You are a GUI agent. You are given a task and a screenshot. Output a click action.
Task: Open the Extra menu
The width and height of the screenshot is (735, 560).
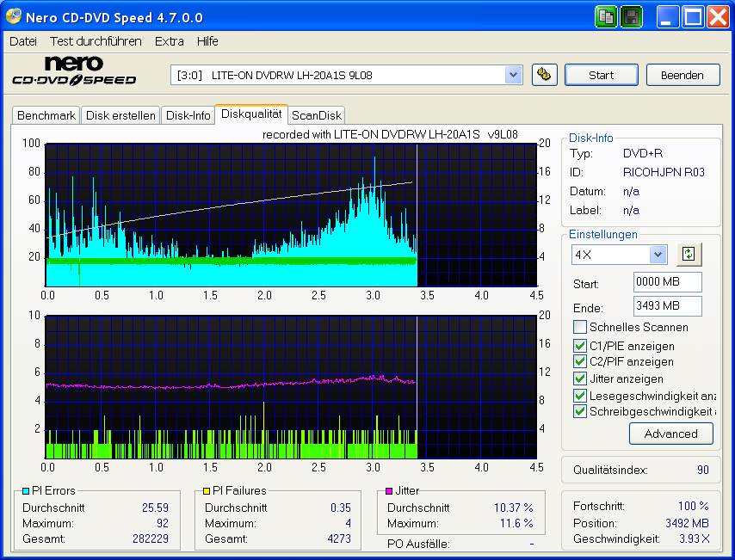point(169,40)
